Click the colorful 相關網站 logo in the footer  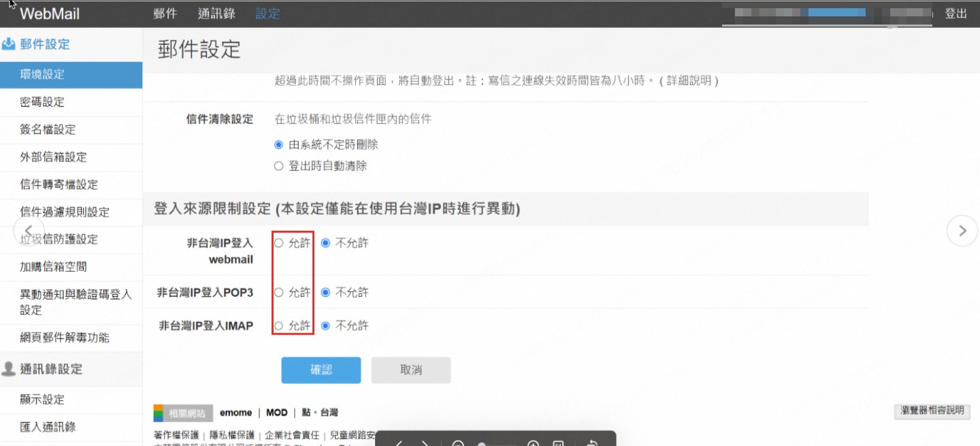[x=183, y=413]
